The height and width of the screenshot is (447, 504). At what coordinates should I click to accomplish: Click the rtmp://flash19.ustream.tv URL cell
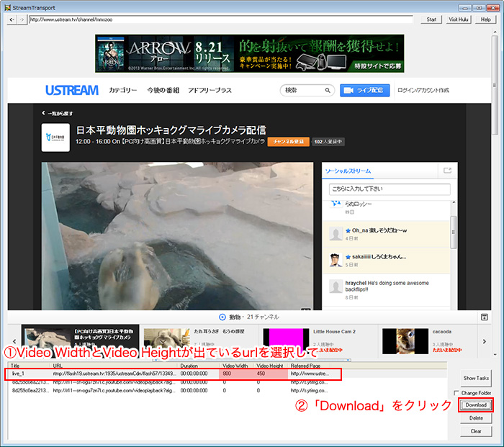click(x=114, y=374)
